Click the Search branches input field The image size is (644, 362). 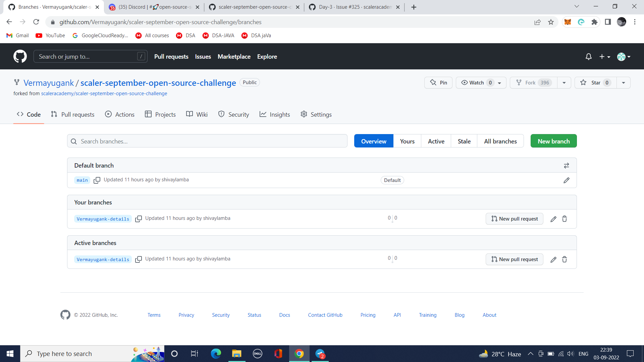pyautogui.click(x=207, y=141)
